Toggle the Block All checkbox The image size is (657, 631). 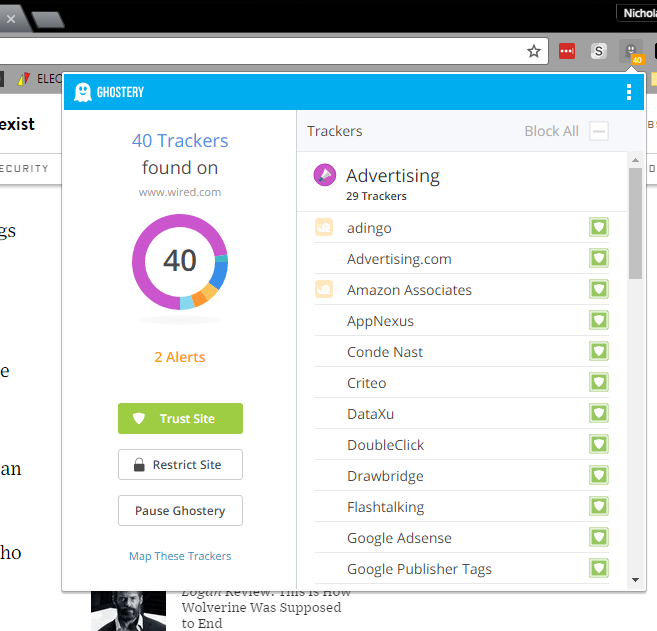599,131
